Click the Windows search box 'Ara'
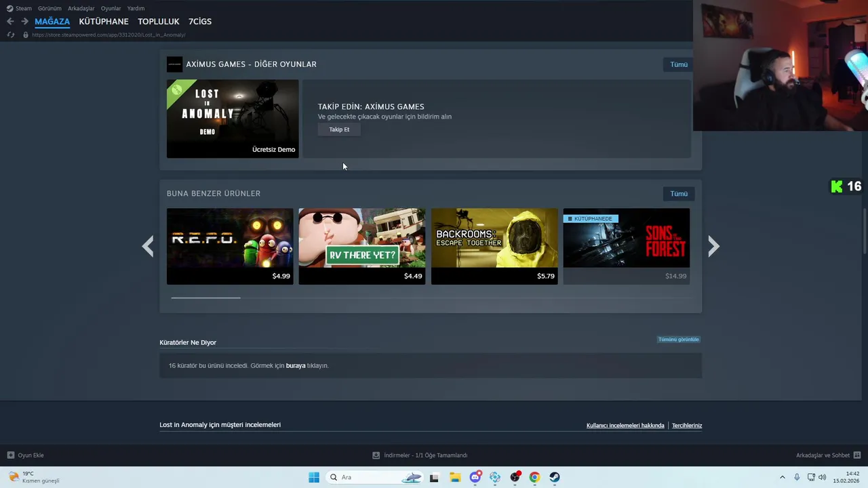This screenshot has height=488, width=868. click(374, 477)
